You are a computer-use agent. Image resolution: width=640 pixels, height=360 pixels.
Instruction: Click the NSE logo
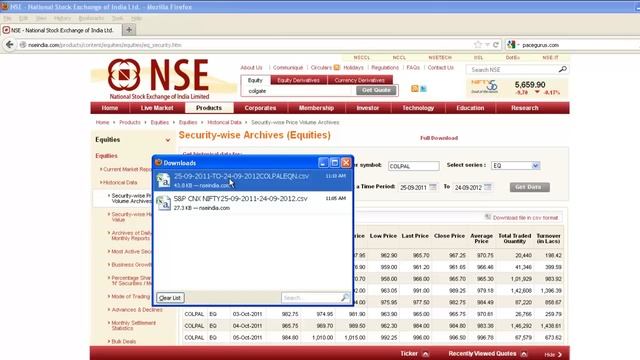pyautogui.click(x=159, y=79)
